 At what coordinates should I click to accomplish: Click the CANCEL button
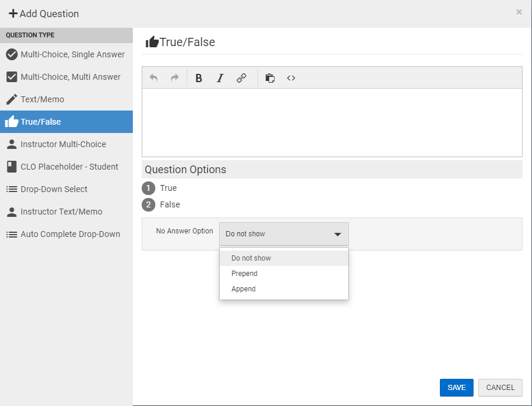[500, 388]
